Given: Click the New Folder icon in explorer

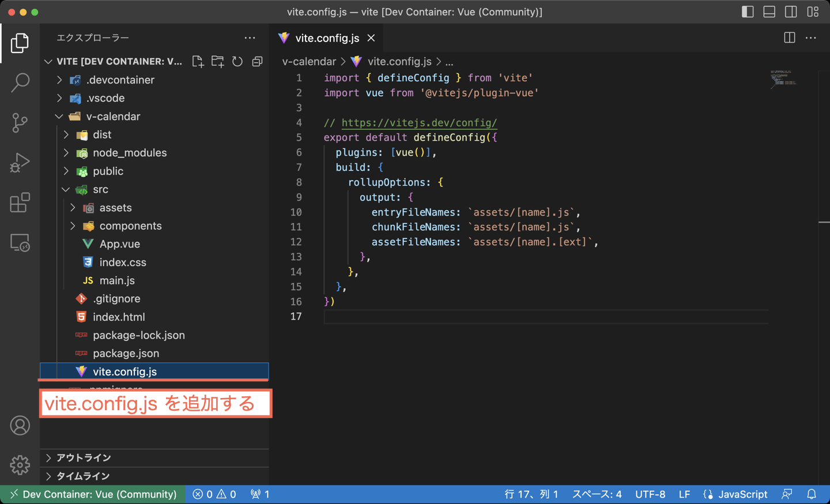Looking at the screenshot, I should 218,62.
